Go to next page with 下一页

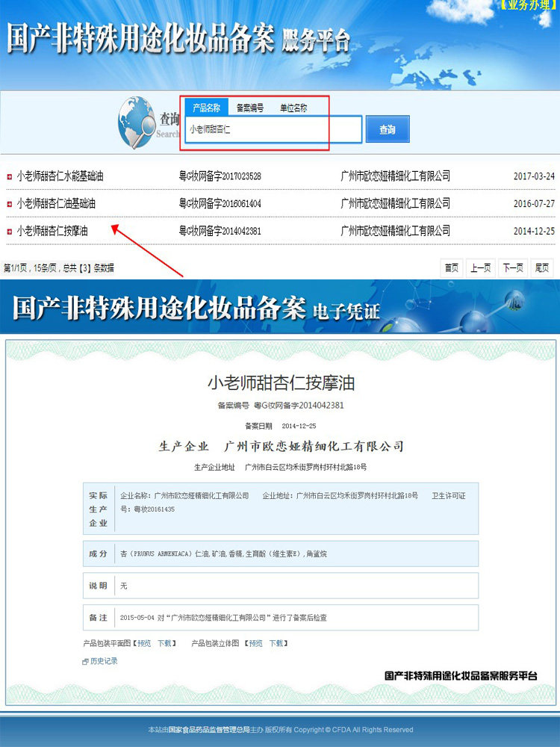click(x=513, y=267)
